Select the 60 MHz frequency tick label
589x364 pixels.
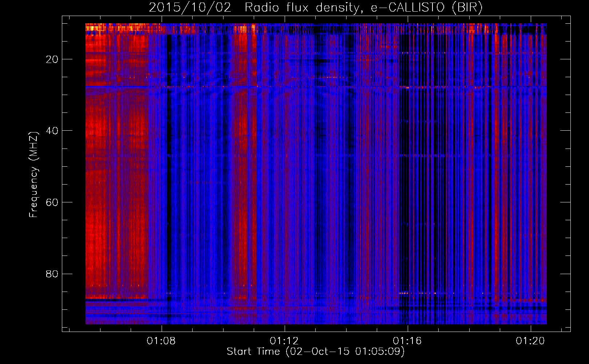tap(52, 202)
